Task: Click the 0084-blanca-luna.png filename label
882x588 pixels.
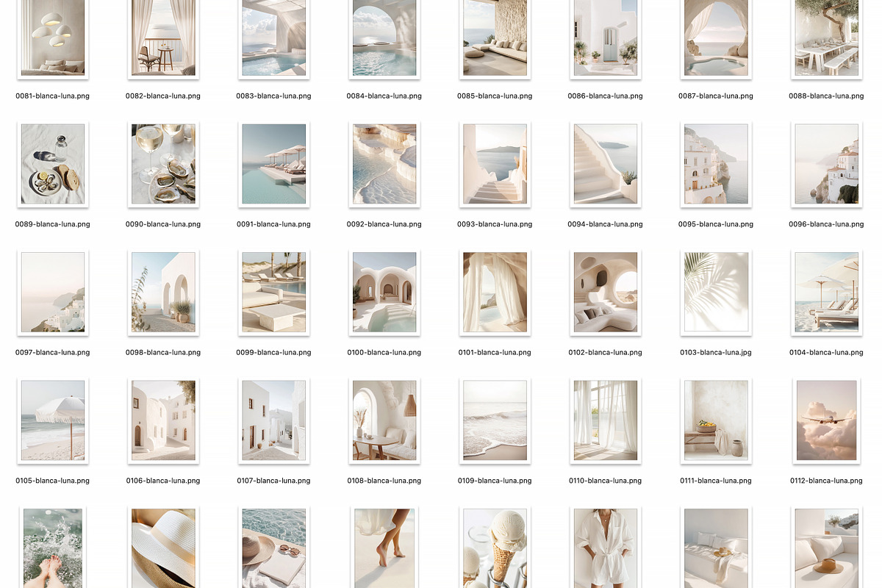Action: tap(384, 96)
